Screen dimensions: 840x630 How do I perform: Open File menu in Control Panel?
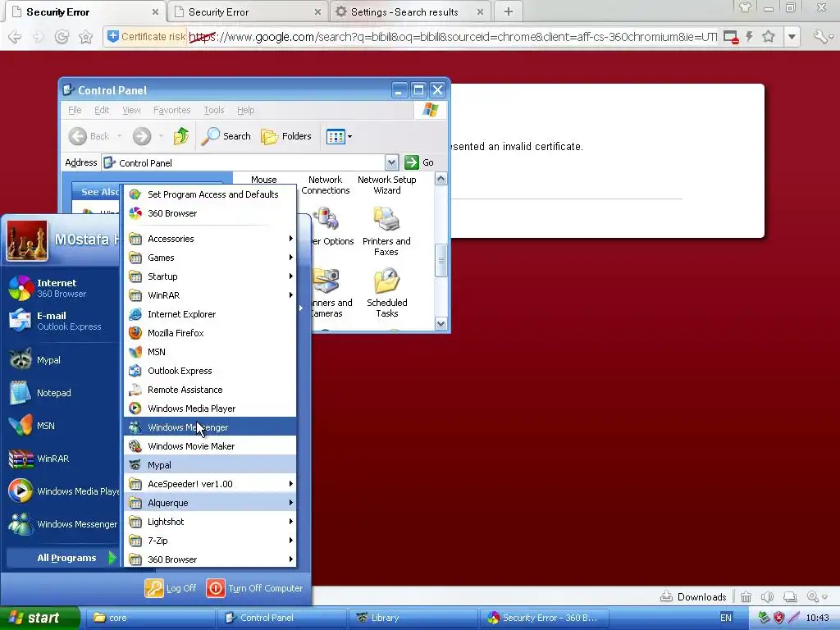(75, 110)
